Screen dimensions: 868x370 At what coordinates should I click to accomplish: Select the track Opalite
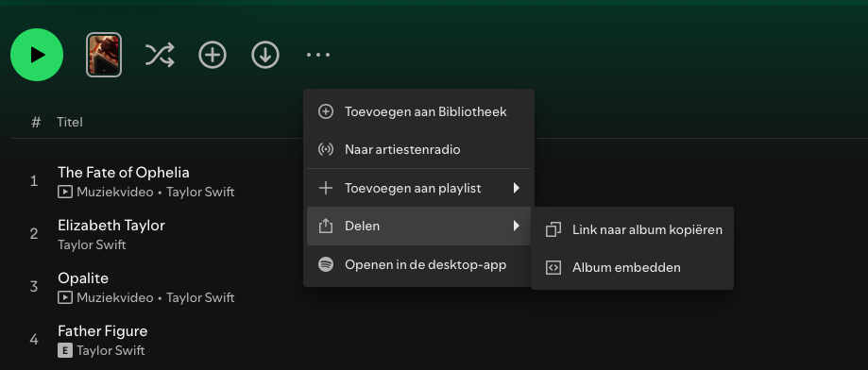[x=83, y=278]
